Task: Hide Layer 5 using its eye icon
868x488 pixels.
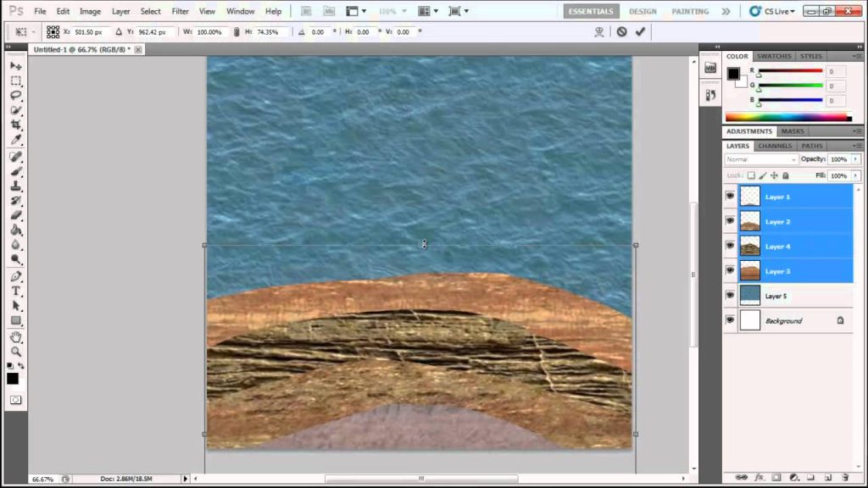Action: pyautogui.click(x=730, y=295)
